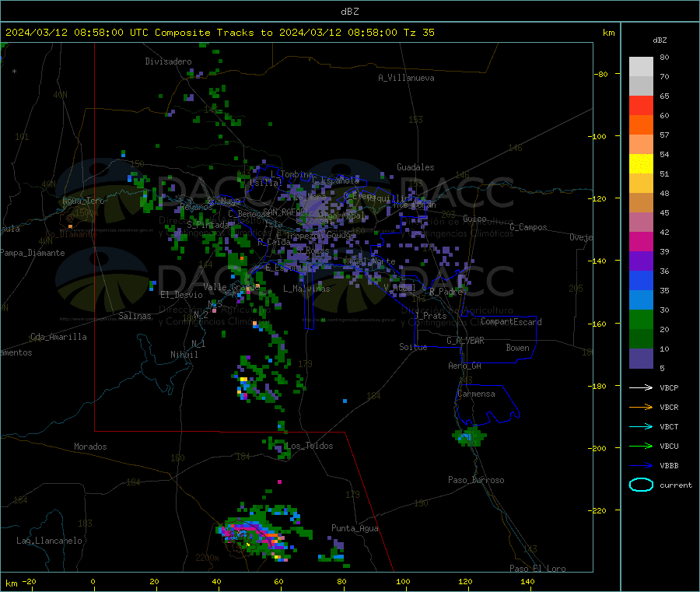The height and width of the screenshot is (592, 700).
Task: Click the magenta storm cell west of Punta_Agua
Action: 251,533
